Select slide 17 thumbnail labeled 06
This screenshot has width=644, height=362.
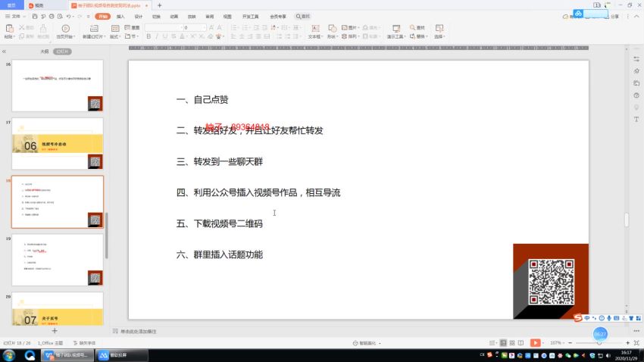click(x=58, y=144)
